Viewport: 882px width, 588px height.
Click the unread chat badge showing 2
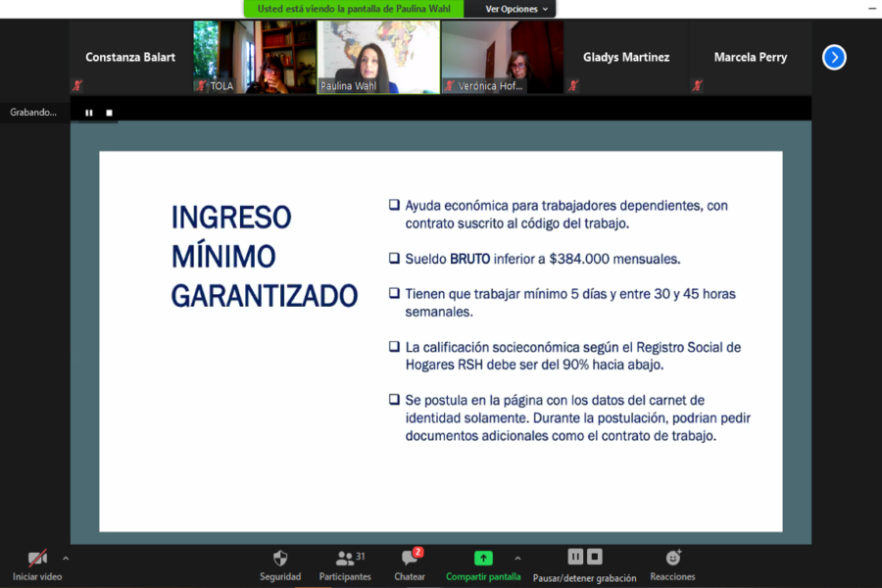[x=417, y=552]
